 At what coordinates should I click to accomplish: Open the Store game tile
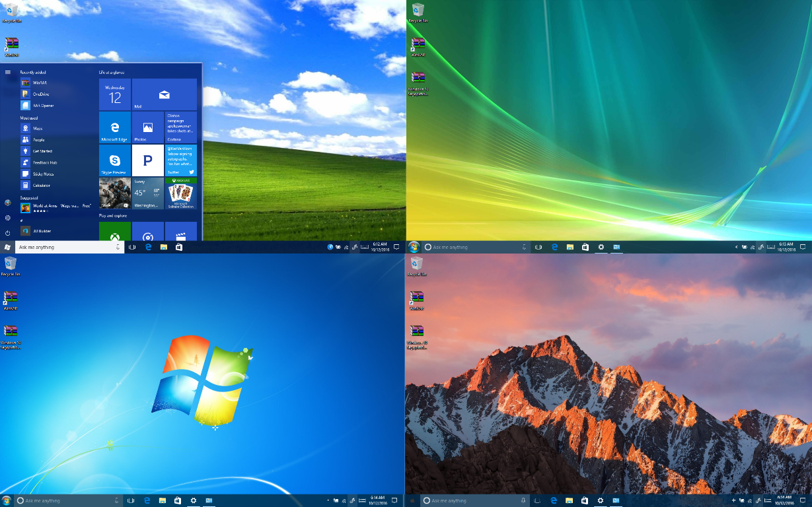tap(115, 193)
